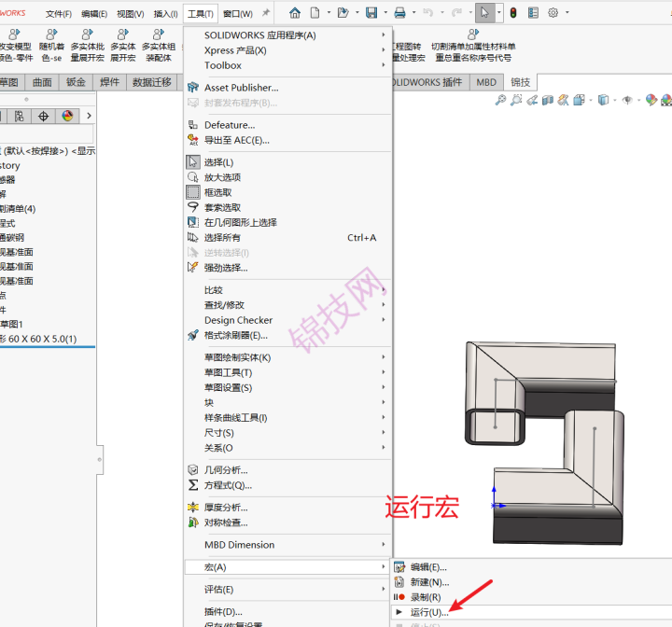Open the 文件(F) menu
This screenshot has height=627, width=672.
(59, 14)
